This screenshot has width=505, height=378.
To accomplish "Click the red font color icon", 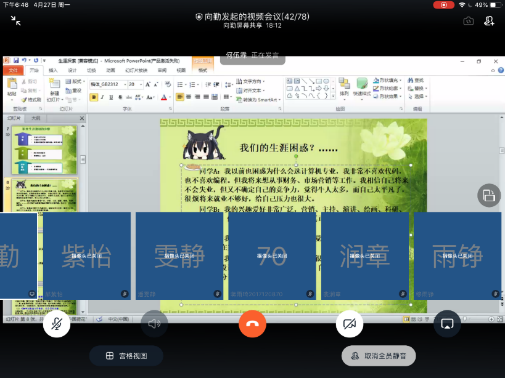I will 164,97.
